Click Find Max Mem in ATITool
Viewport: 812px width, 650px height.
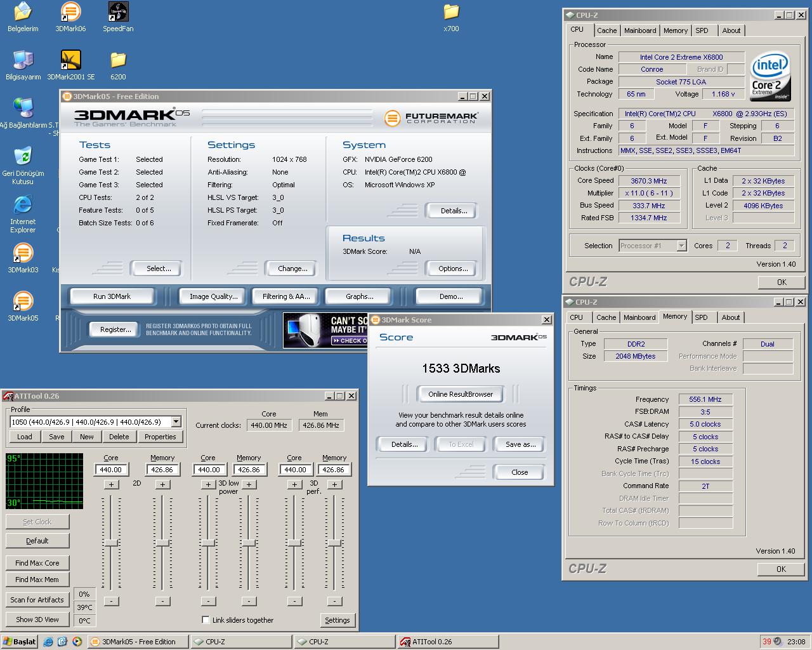[x=37, y=580]
